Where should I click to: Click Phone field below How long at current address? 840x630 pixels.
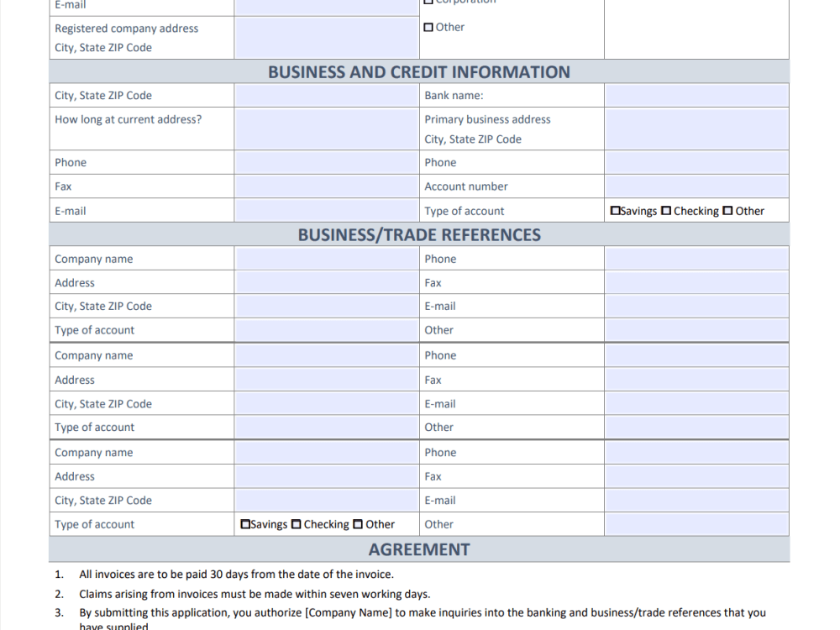[327, 162]
